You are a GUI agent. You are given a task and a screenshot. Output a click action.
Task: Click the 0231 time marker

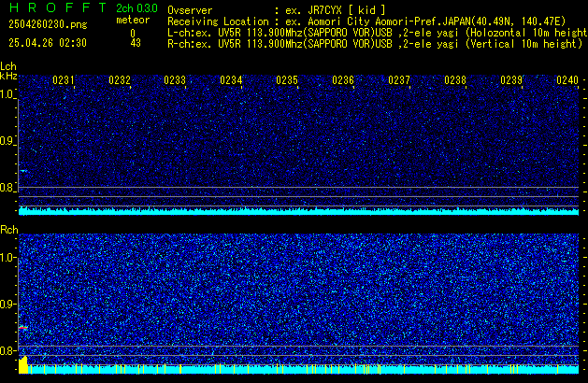tap(64, 80)
